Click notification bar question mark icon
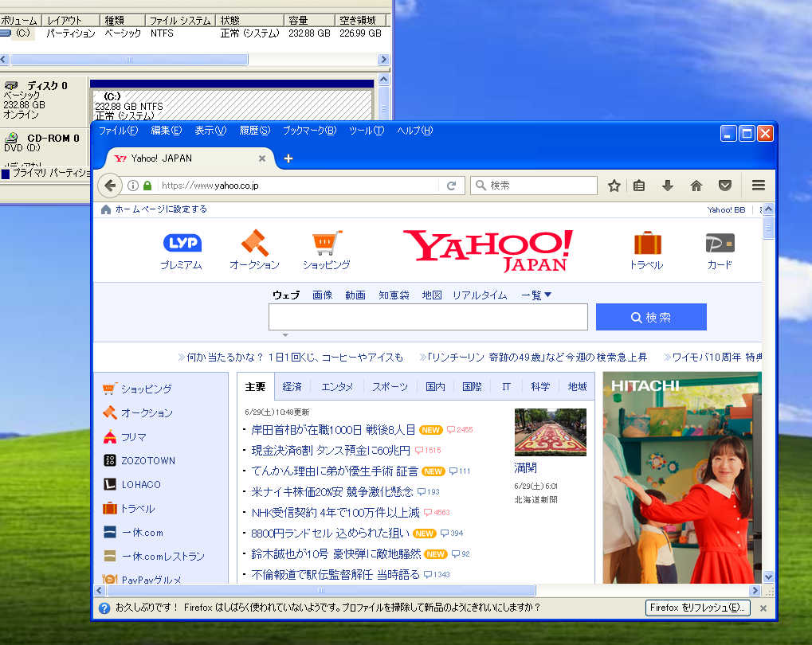 [x=104, y=608]
